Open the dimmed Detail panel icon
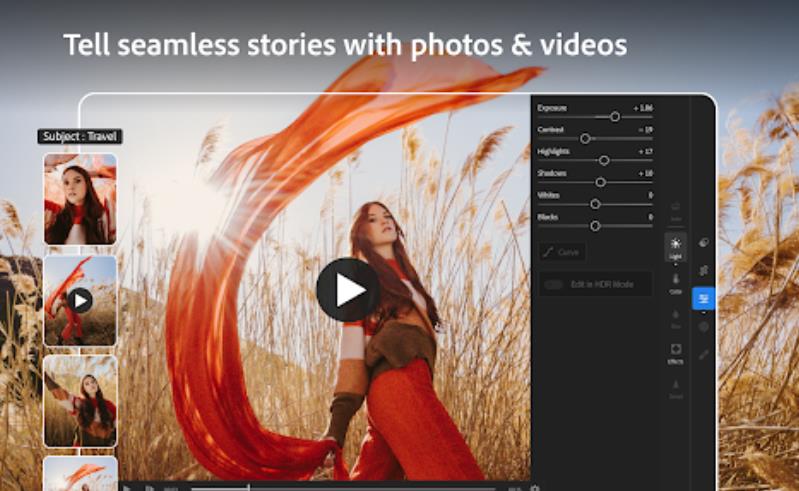 point(676,389)
